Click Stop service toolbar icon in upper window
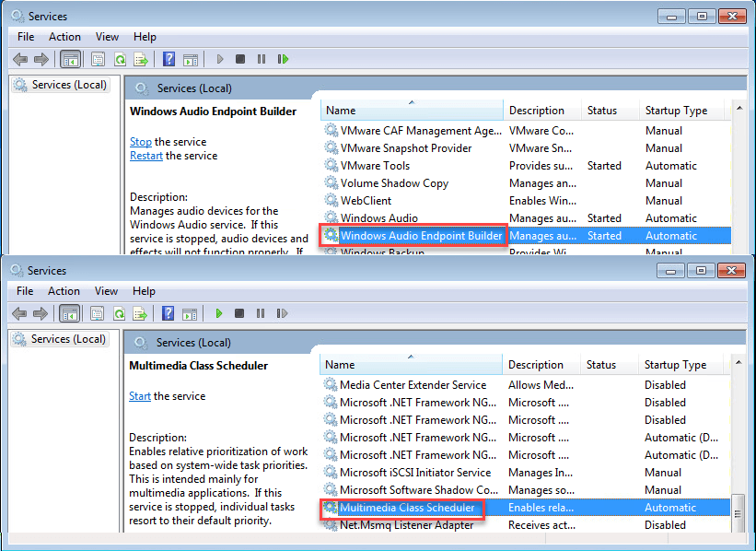The width and height of the screenshot is (756, 551). pos(240,59)
